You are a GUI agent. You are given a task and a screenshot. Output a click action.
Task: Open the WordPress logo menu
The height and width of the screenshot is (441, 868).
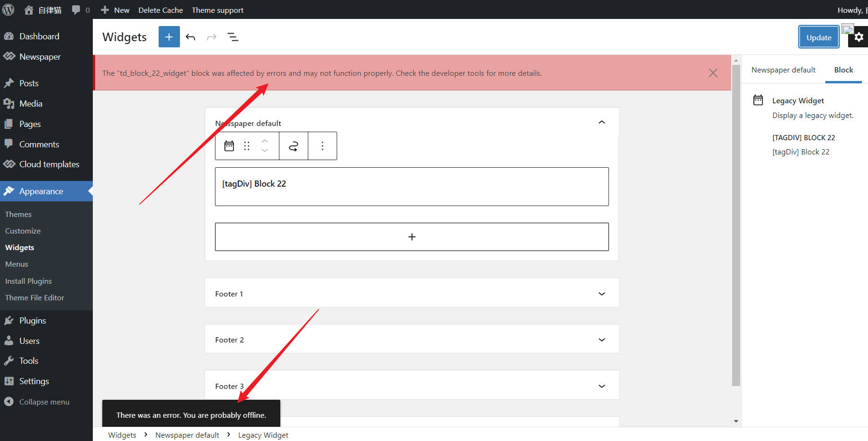coord(9,10)
